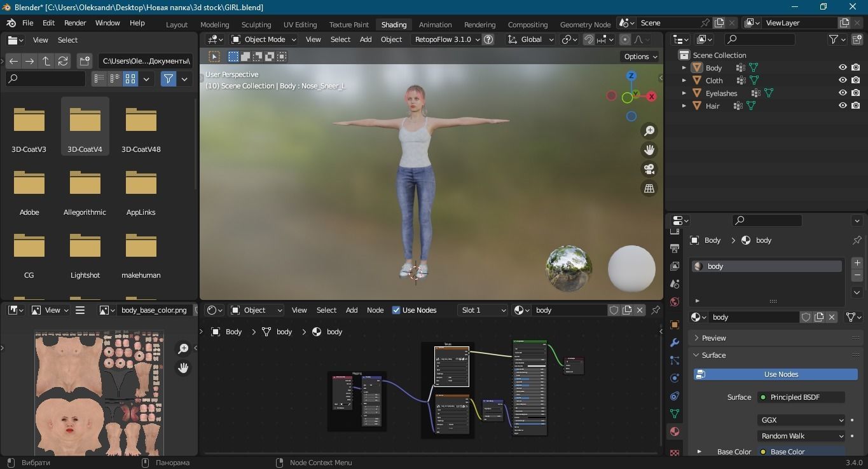Viewport: 868px width, 469px height.
Task: Unlink body material in node editor header
Action: [x=640, y=310]
